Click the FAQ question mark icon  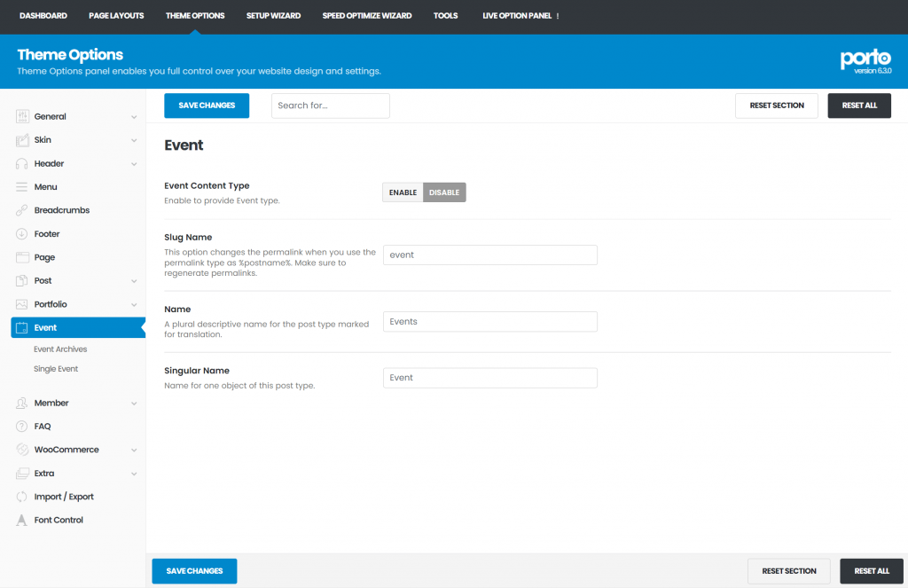pyautogui.click(x=22, y=427)
